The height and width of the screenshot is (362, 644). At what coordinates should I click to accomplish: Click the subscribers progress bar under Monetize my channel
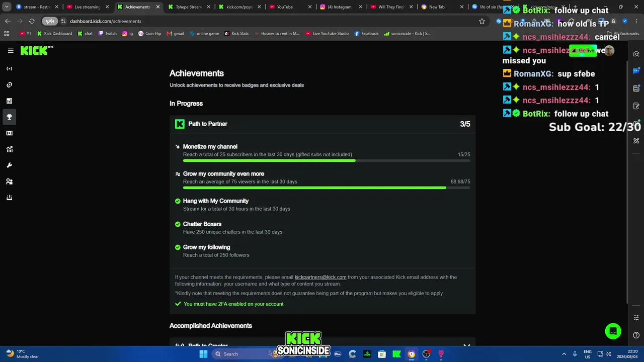coord(327,161)
